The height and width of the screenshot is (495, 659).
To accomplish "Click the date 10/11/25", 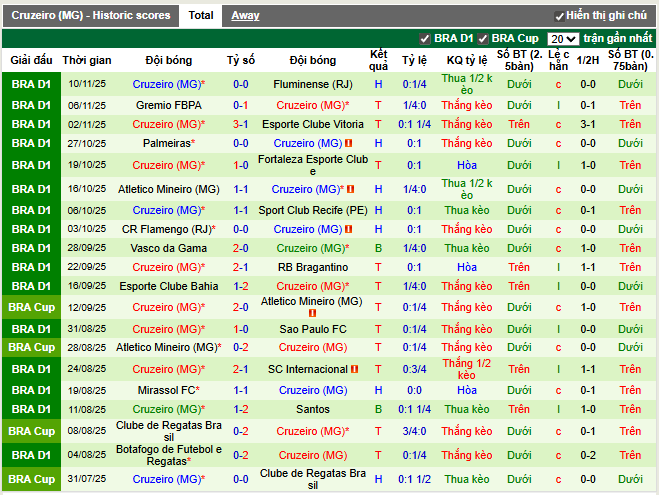I will pyautogui.click(x=87, y=84).
